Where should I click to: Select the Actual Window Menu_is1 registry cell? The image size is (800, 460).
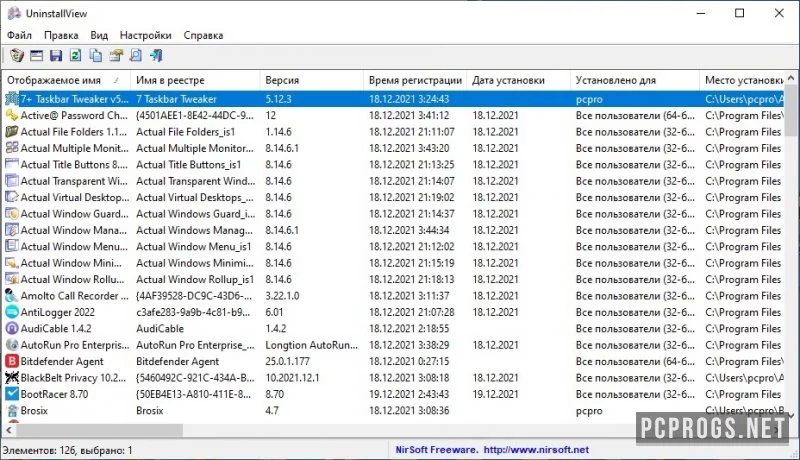click(x=194, y=246)
